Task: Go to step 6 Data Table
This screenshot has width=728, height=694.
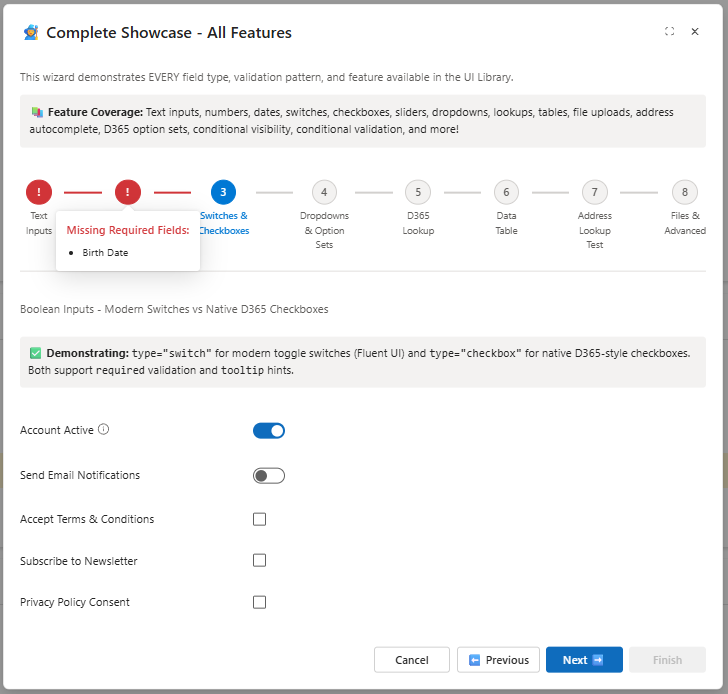Action: [506, 192]
